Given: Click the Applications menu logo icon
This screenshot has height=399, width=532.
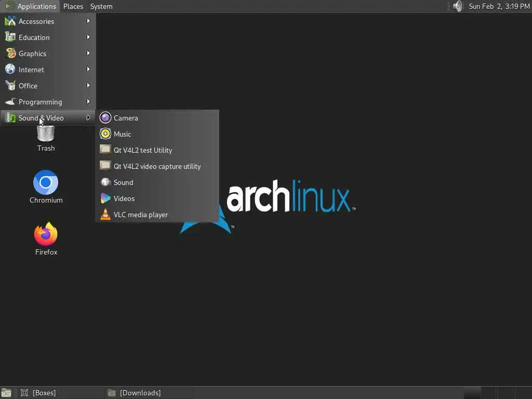Looking at the screenshot, I should point(9,6).
